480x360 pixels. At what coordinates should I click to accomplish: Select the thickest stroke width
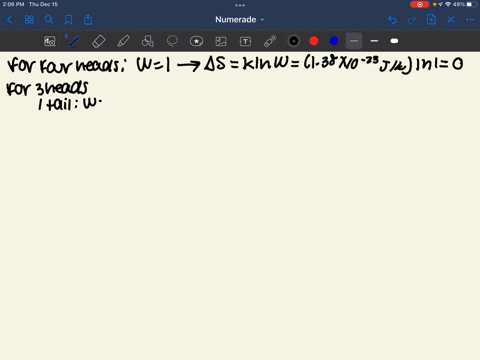(394, 41)
